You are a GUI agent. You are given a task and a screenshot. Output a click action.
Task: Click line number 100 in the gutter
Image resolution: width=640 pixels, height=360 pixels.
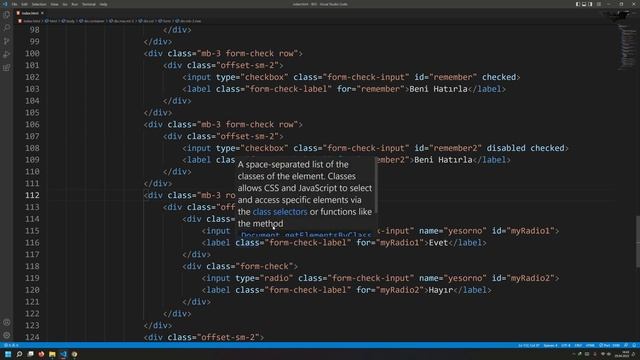[x=32, y=53]
